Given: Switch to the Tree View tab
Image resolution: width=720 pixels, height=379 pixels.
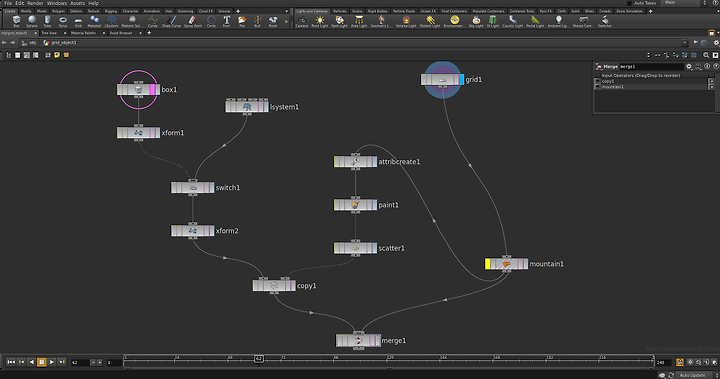Looking at the screenshot, I should (x=49, y=33).
